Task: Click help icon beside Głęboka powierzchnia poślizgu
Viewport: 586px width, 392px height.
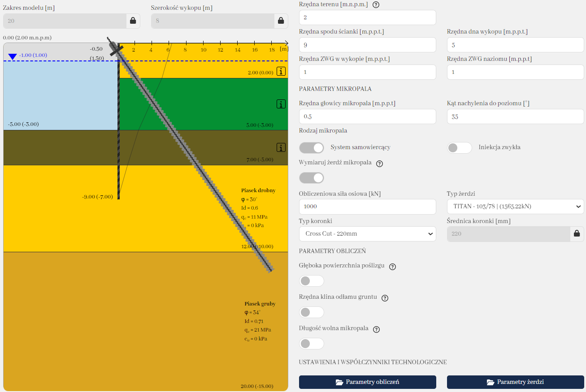Action: 392,267
